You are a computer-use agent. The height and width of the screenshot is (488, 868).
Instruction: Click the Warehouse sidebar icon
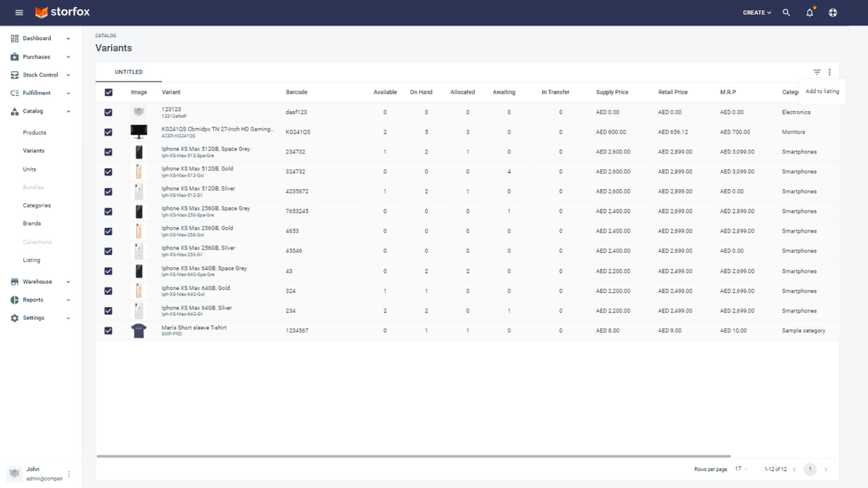point(15,282)
